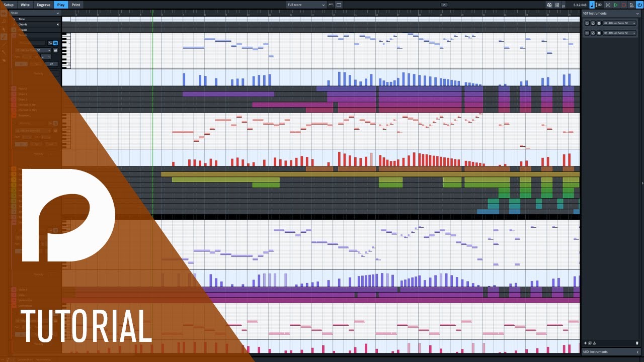644x362 pixels.
Task: Open the Engrave mode tab
Action: pyautogui.click(x=43, y=5)
